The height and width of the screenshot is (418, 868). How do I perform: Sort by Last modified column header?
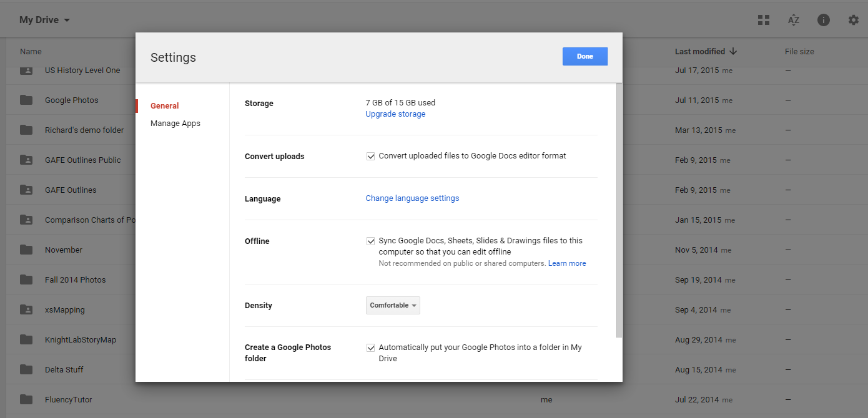point(700,51)
